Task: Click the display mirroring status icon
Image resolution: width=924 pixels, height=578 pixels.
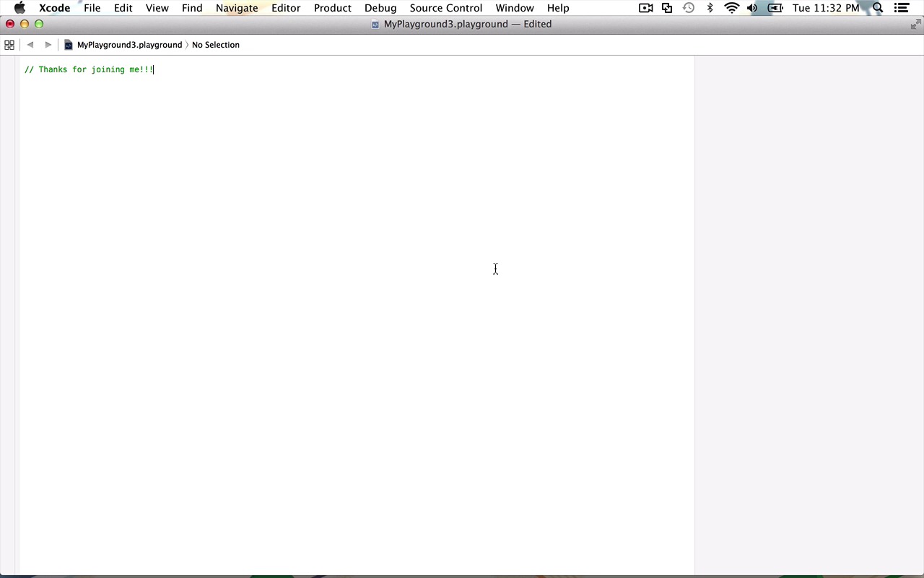Action: click(x=667, y=8)
